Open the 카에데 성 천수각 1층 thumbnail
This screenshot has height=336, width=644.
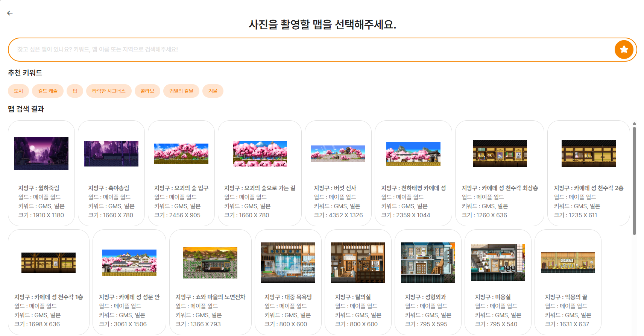(x=49, y=263)
